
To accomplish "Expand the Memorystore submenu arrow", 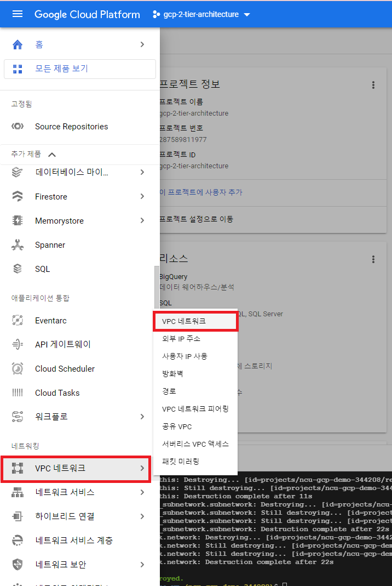I will 142,220.
